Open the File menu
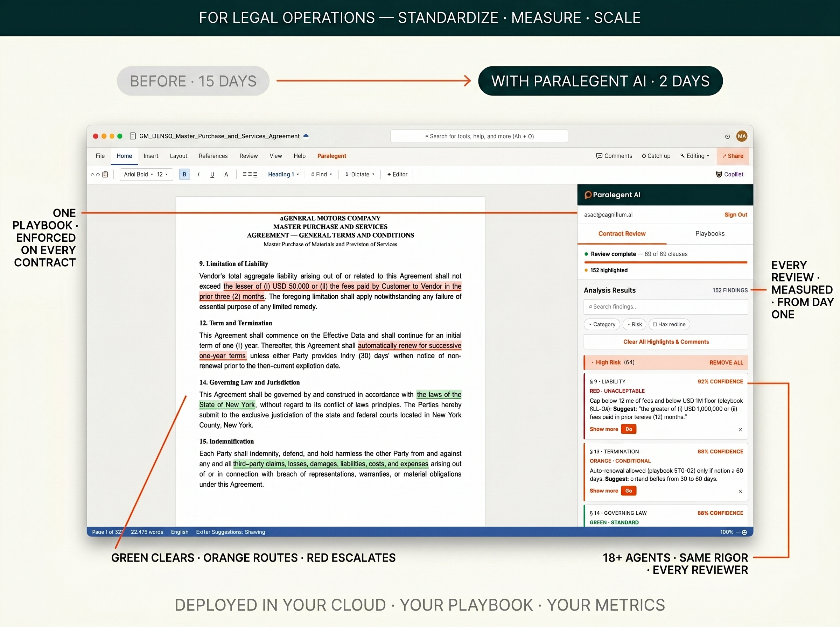The height and width of the screenshot is (627, 840). 100,156
